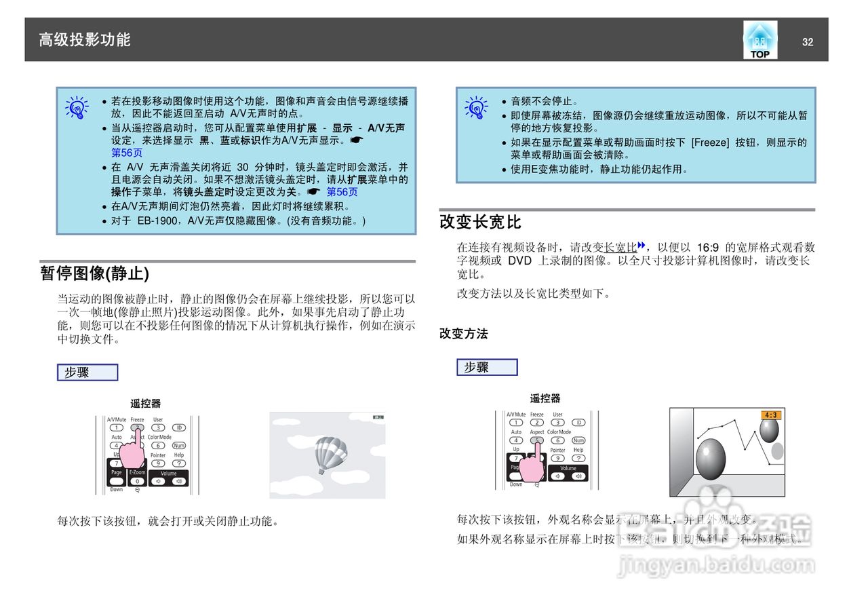Click the tip lightbulb icon beside the A/V无声 notes
Image resolution: width=868 pixels, height=614 pixels.
pos(77,108)
